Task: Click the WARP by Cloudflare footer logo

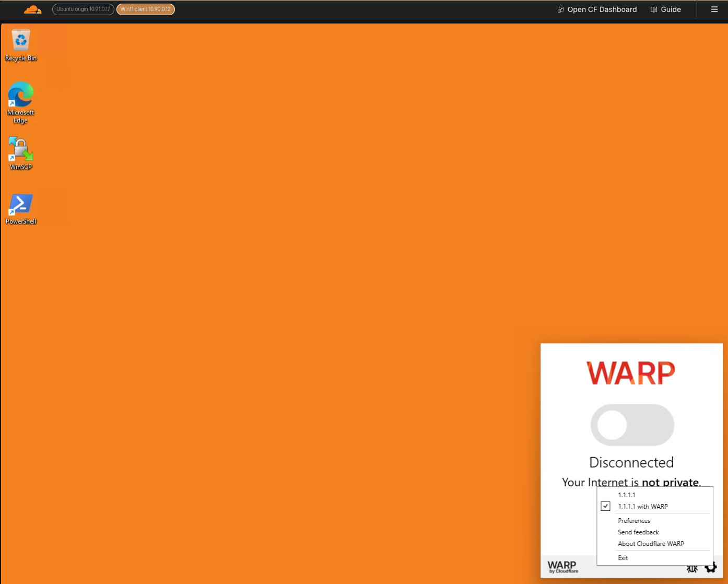Action: [562, 567]
